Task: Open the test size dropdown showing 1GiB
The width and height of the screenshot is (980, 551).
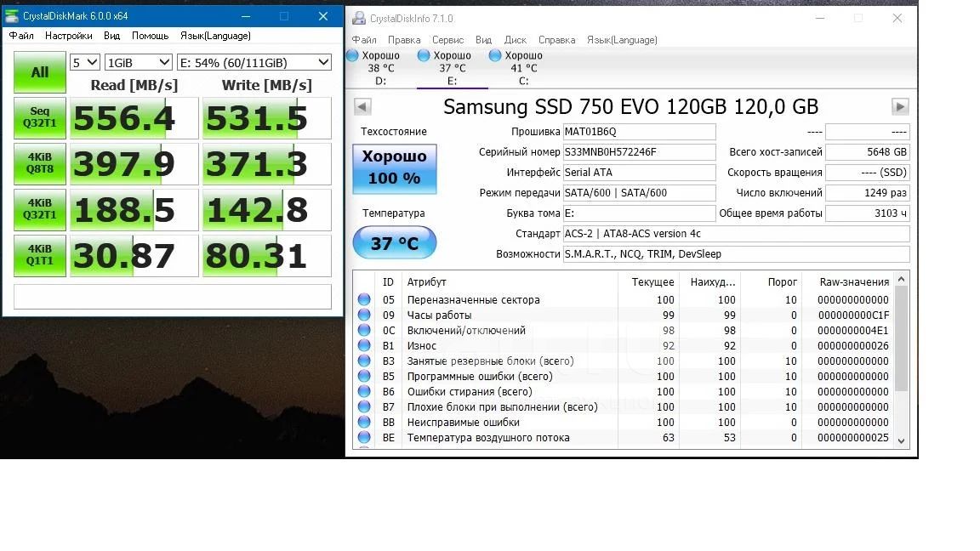Action: tap(138, 62)
